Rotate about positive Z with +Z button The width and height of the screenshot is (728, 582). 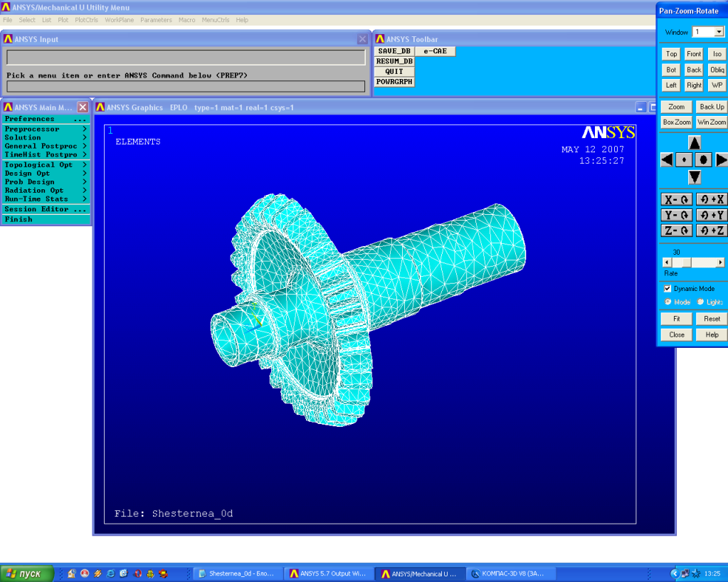(x=712, y=231)
